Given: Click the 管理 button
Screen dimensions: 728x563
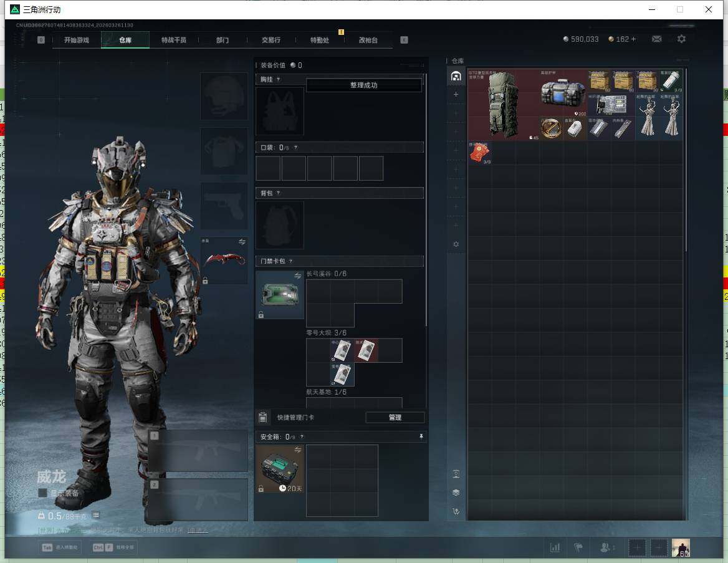Looking at the screenshot, I should pyautogui.click(x=395, y=417).
